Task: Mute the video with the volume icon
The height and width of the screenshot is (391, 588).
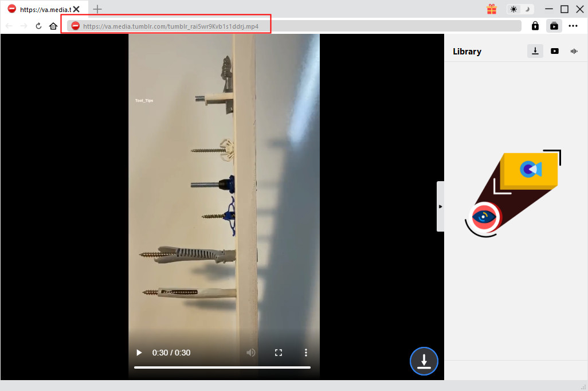Action: tap(250, 353)
